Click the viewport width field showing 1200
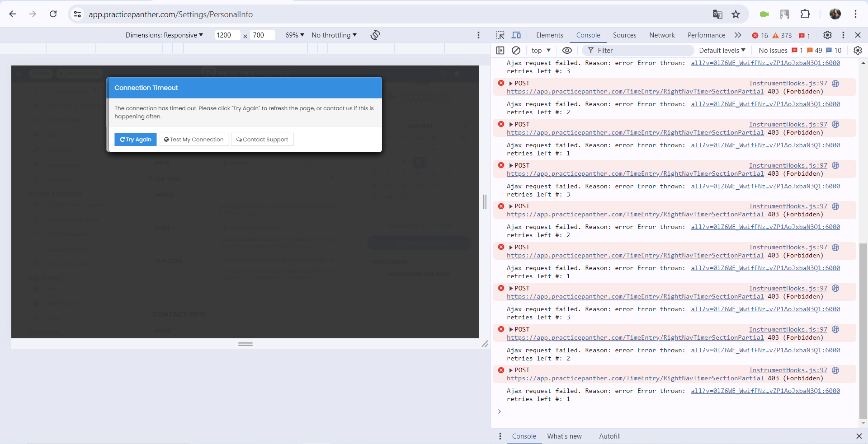 (227, 35)
